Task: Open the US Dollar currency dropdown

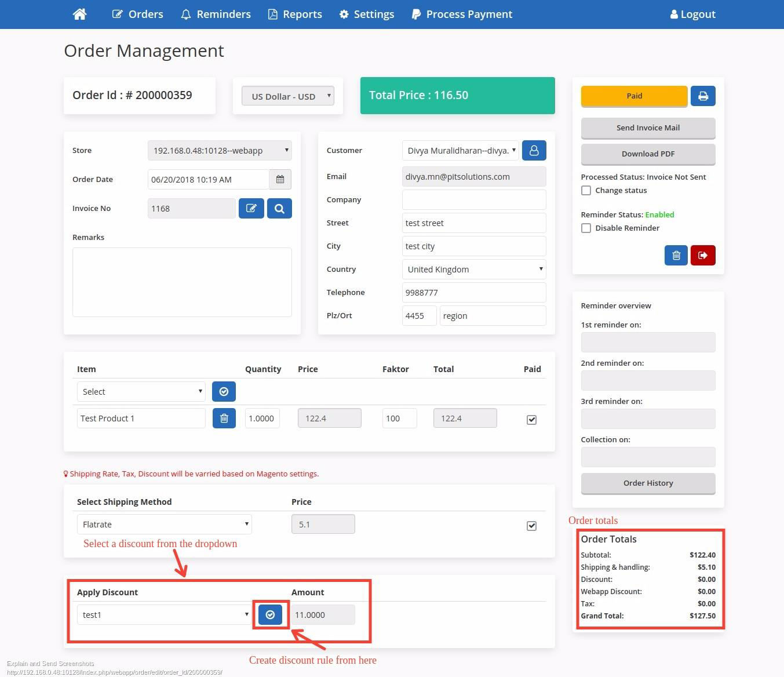Action: [287, 96]
